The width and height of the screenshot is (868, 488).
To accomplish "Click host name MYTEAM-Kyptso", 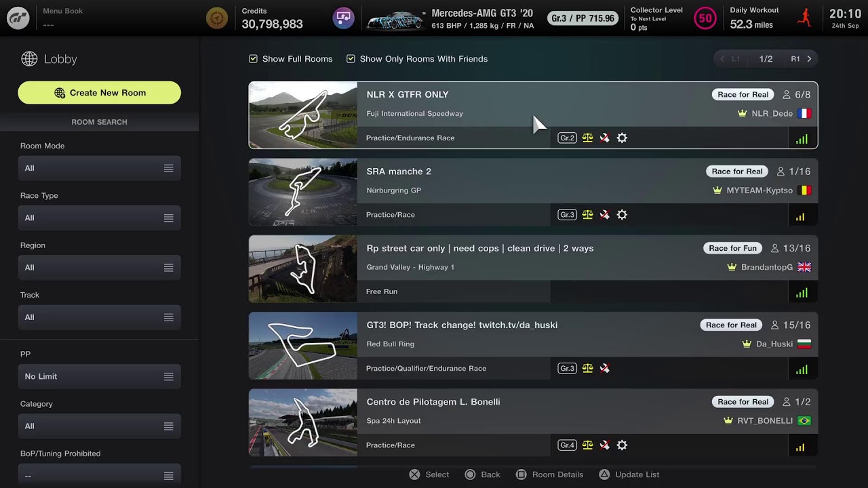I will (759, 190).
